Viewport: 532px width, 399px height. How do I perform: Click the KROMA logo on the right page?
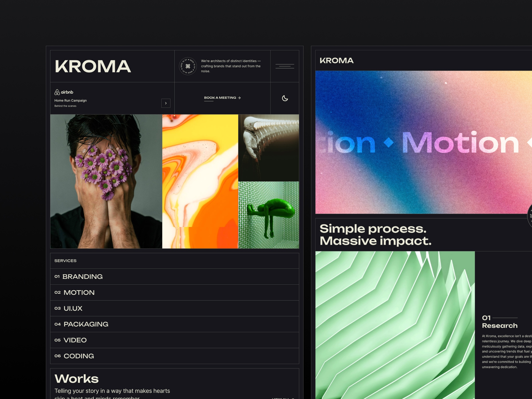point(336,60)
